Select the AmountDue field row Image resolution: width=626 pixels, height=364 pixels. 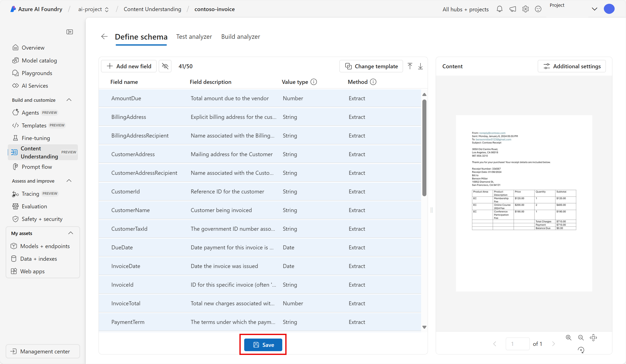(260, 98)
